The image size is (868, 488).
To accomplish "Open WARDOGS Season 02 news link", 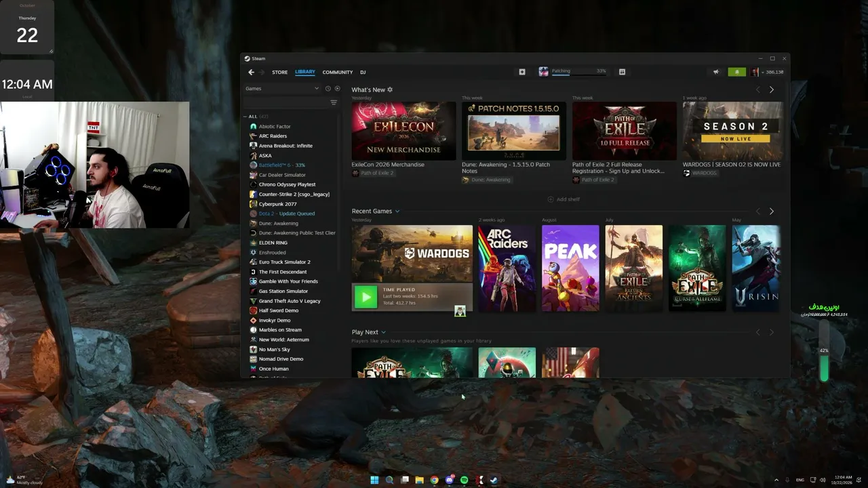I will [732, 165].
